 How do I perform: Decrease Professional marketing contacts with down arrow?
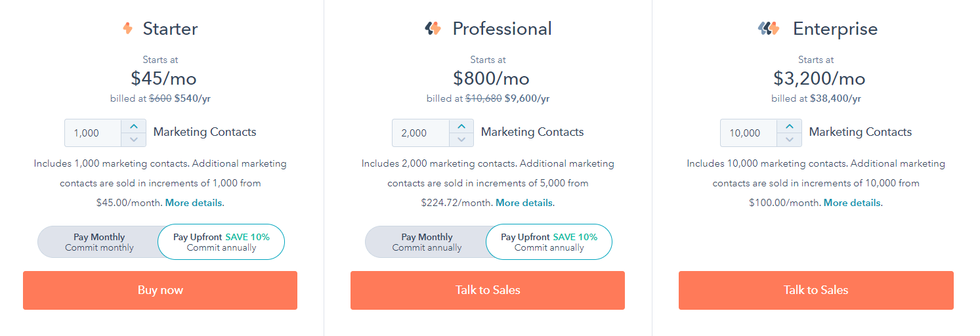point(461,140)
